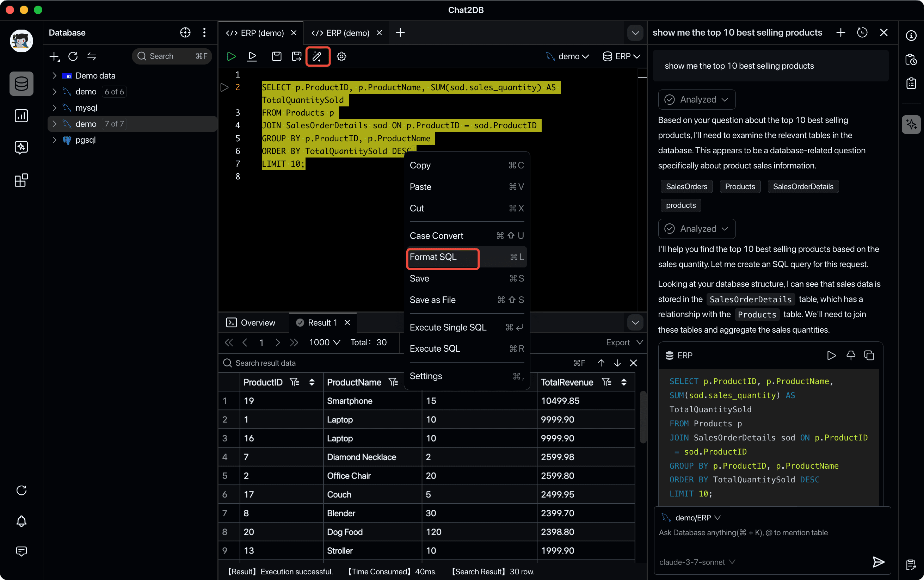Viewport: 924px width, 580px height.
Task: Choose Case Convert in the context menu
Action: coord(467,235)
